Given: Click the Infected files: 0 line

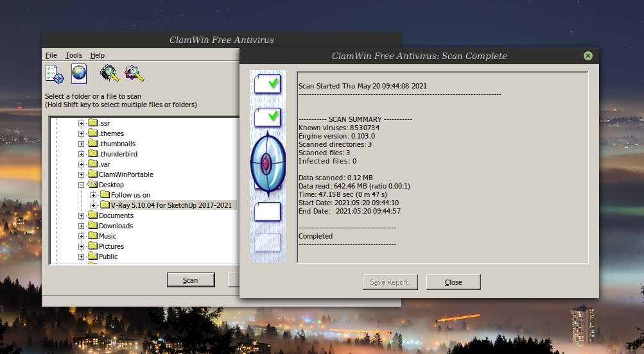Looking at the screenshot, I should pyautogui.click(x=327, y=161).
